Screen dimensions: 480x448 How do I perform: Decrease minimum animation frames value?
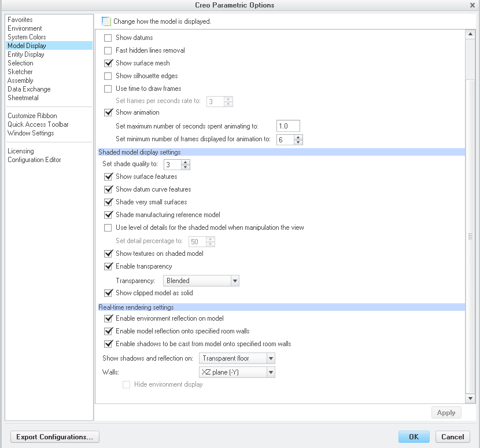click(298, 142)
